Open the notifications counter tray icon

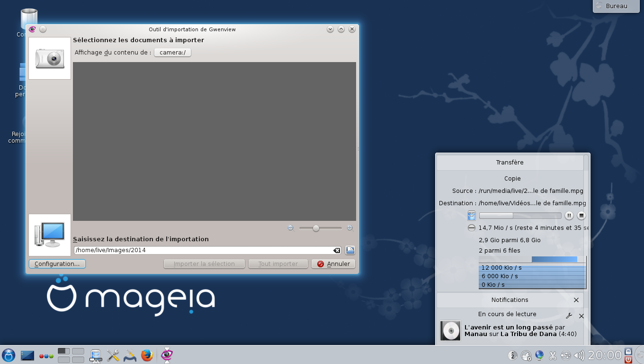click(512, 355)
